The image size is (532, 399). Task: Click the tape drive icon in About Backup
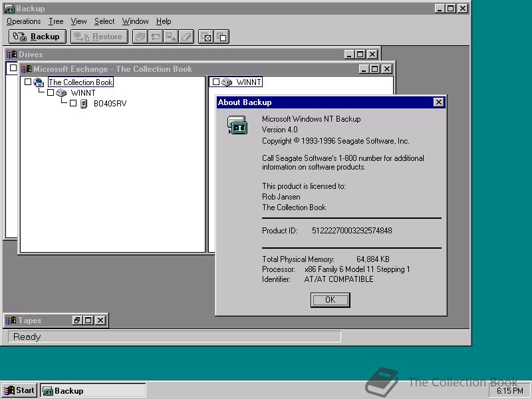tap(237, 124)
